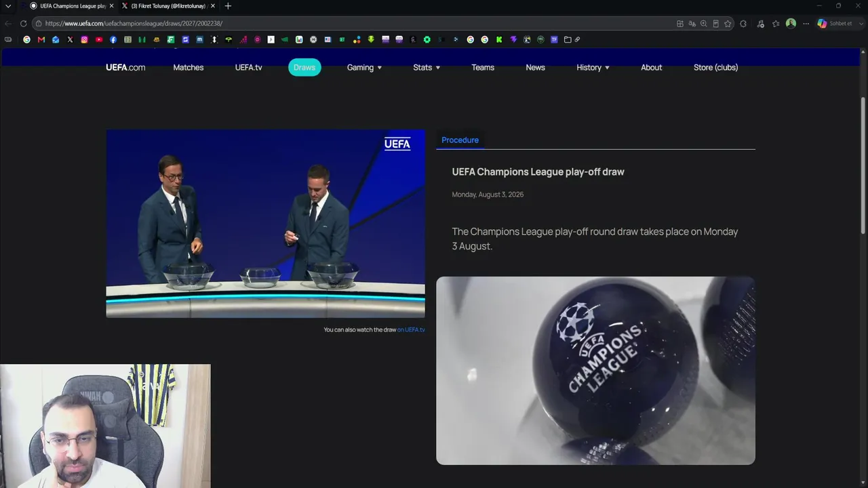This screenshot has width=868, height=488.
Task: Open the Facebook bookmark icon
Action: point(113,39)
